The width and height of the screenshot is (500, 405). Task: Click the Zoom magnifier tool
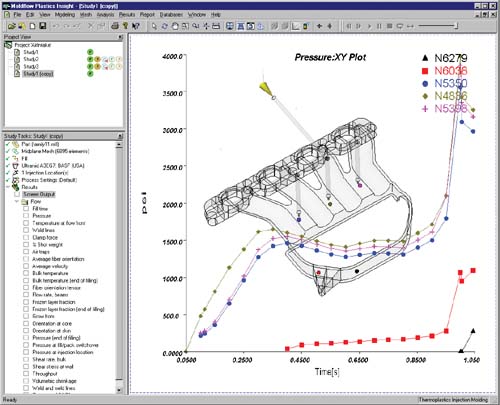(196, 26)
